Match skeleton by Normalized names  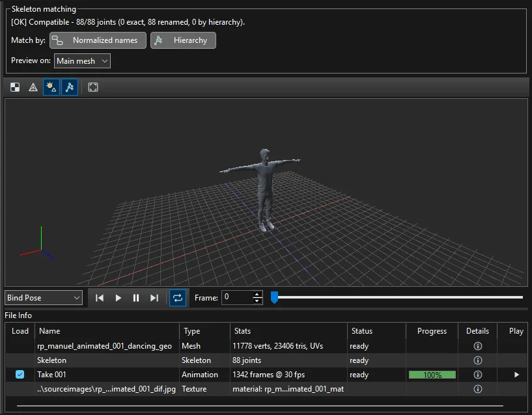point(98,40)
